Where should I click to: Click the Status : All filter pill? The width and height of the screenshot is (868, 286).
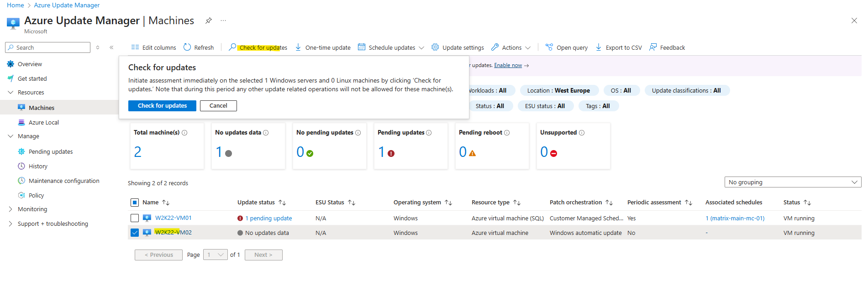pos(490,106)
